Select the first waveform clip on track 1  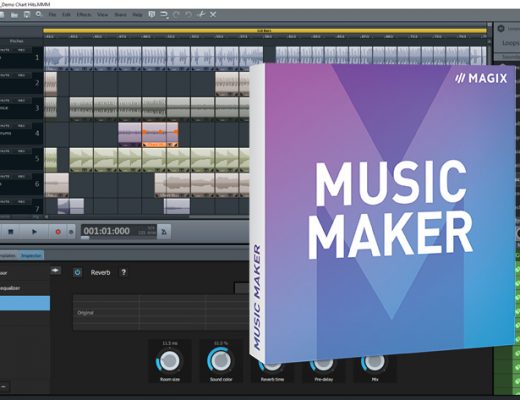pyautogui.click(x=56, y=58)
